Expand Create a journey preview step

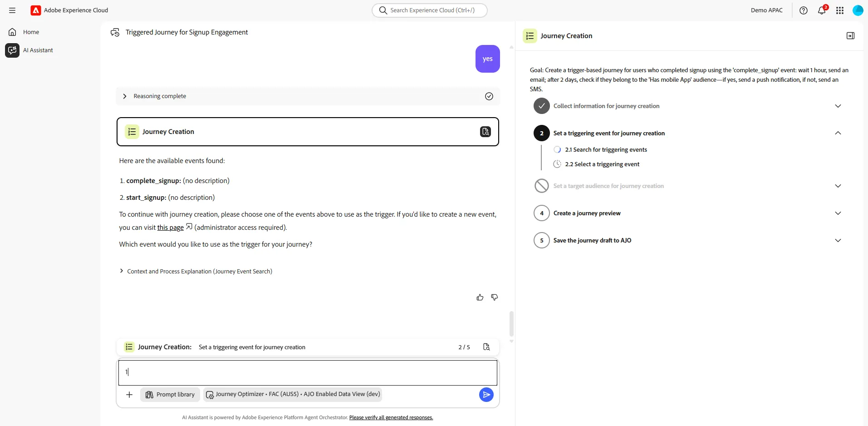point(838,213)
